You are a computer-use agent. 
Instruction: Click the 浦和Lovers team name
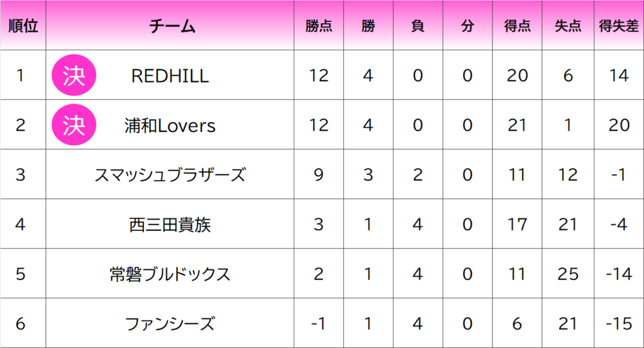coord(170,125)
